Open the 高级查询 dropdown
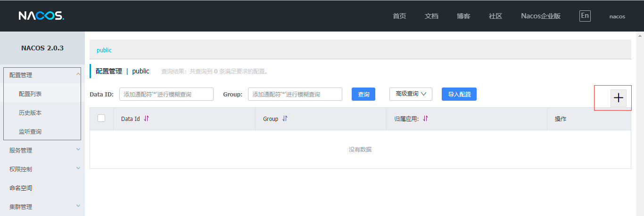Viewport: 644px width, 216px height. (x=411, y=94)
